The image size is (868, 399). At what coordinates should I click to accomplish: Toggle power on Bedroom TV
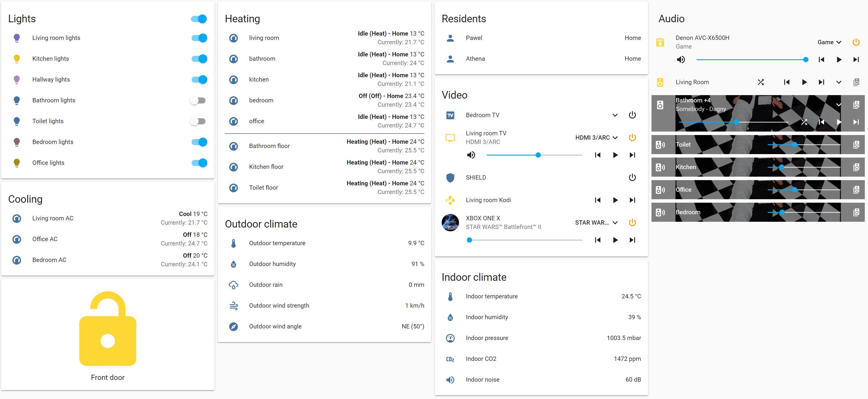click(x=632, y=115)
